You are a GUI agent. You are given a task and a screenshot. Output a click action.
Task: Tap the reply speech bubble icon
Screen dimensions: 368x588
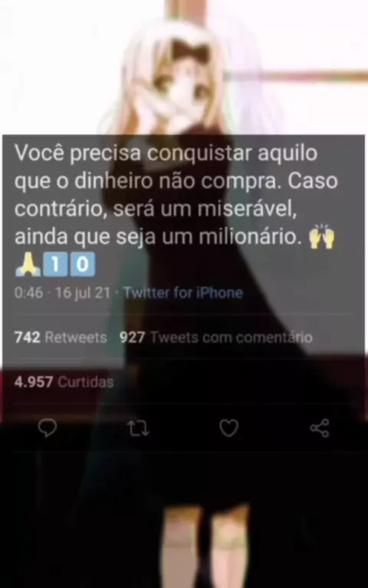coord(48,428)
